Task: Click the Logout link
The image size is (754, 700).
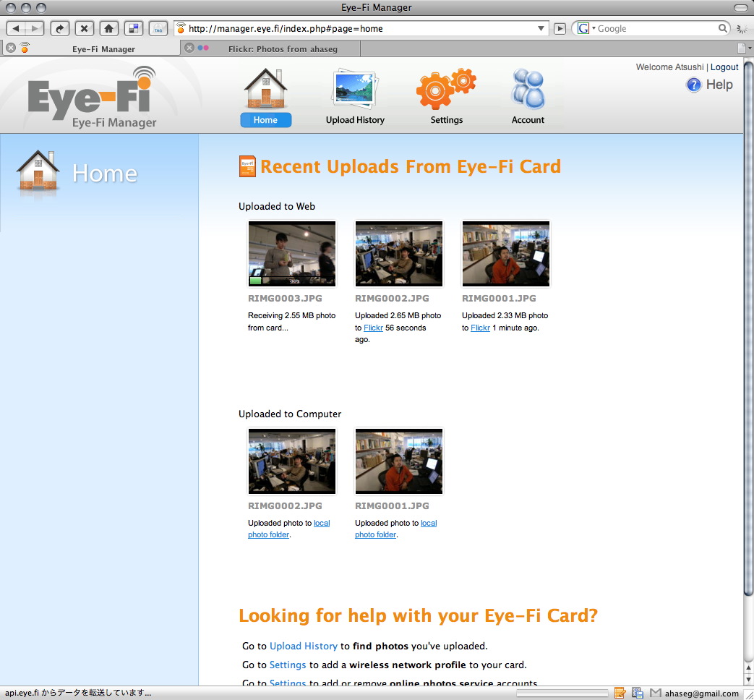Action: 724,67
